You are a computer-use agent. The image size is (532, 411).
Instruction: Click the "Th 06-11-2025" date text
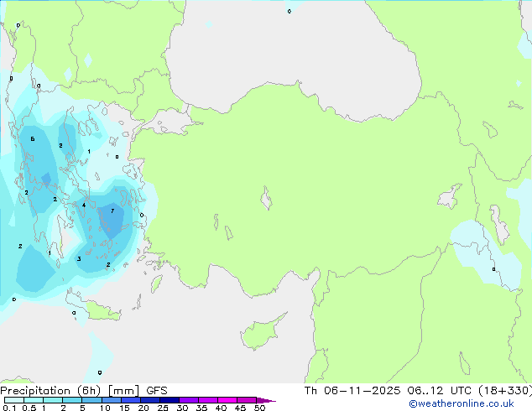pyautogui.click(x=352, y=391)
